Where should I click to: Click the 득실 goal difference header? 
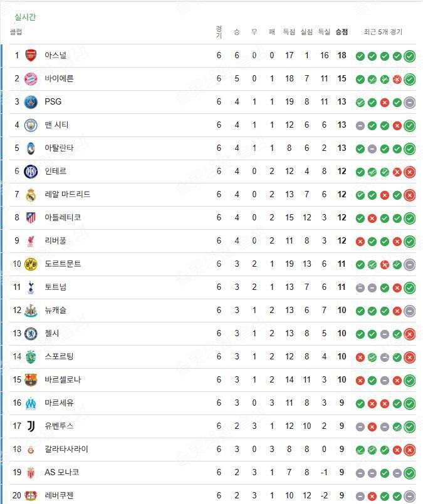tap(324, 32)
